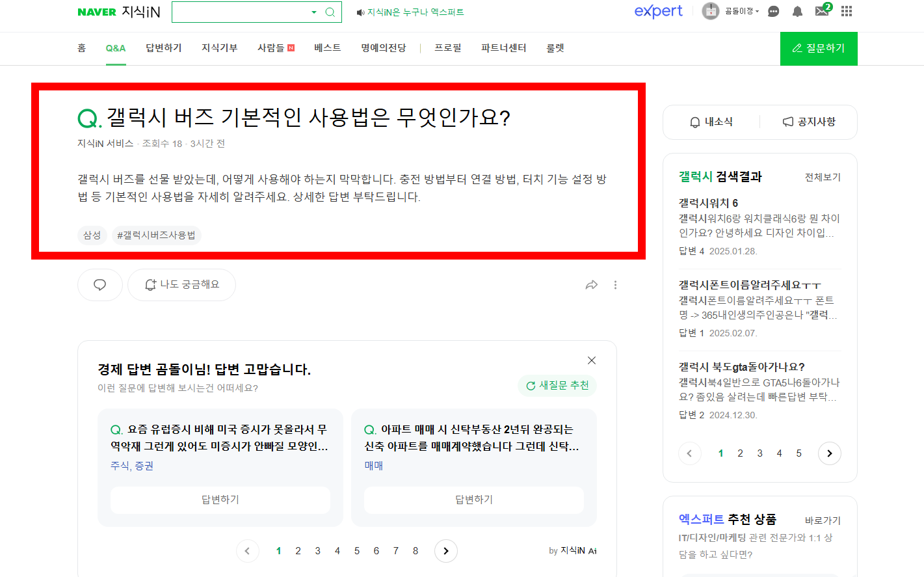
Task: Click the profile avatar image
Action: click(x=711, y=11)
